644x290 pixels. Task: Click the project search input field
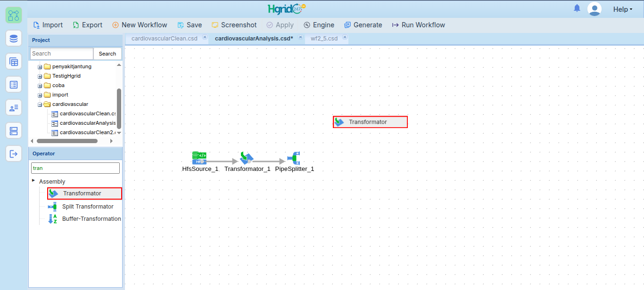(x=62, y=54)
